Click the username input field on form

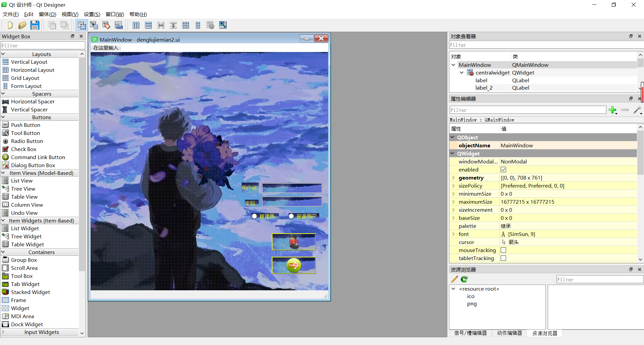[x=292, y=188]
